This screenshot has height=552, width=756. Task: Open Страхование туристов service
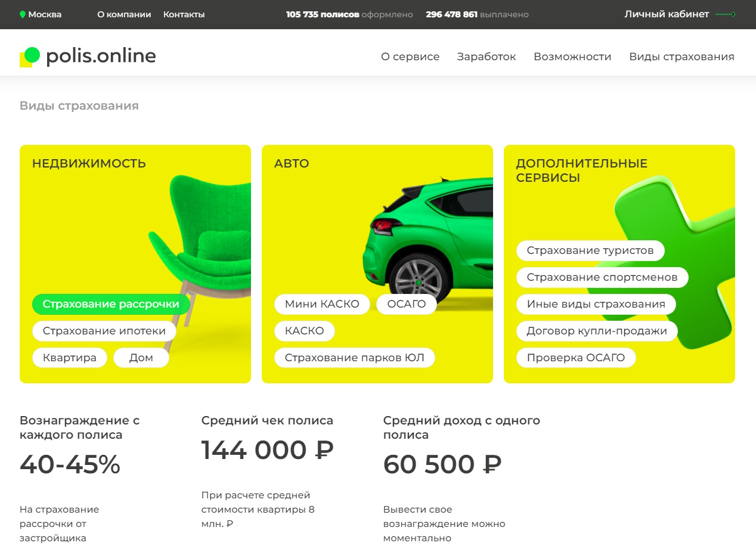(x=590, y=250)
